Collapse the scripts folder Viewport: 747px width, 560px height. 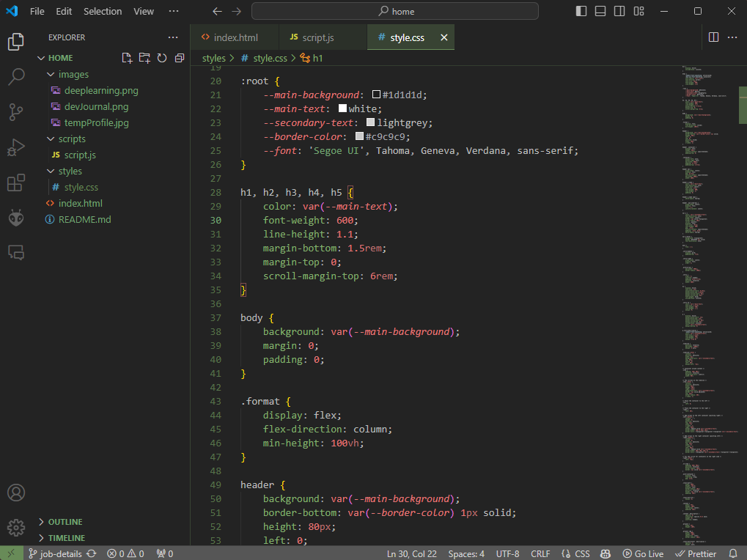click(51, 139)
